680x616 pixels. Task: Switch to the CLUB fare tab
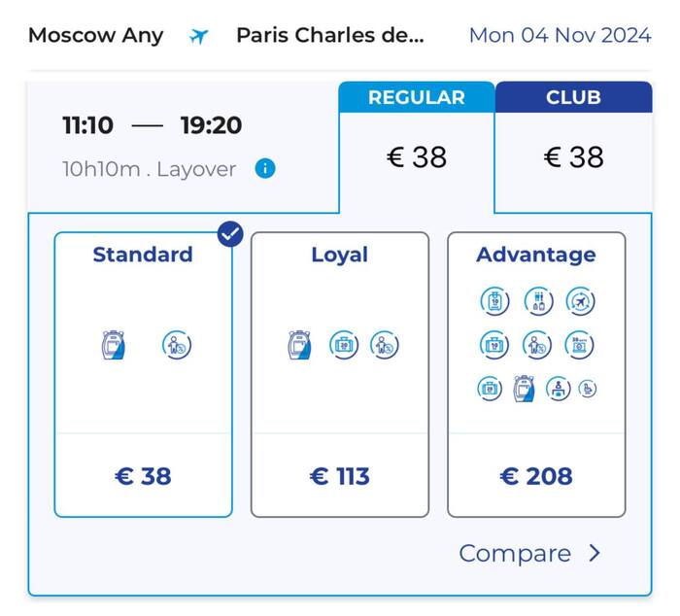[573, 97]
